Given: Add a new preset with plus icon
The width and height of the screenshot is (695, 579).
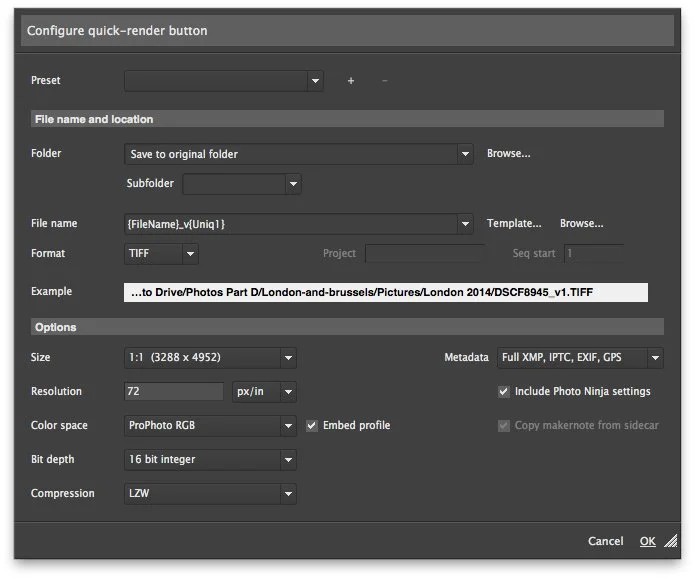Looking at the screenshot, I should [x=351, y=81].
